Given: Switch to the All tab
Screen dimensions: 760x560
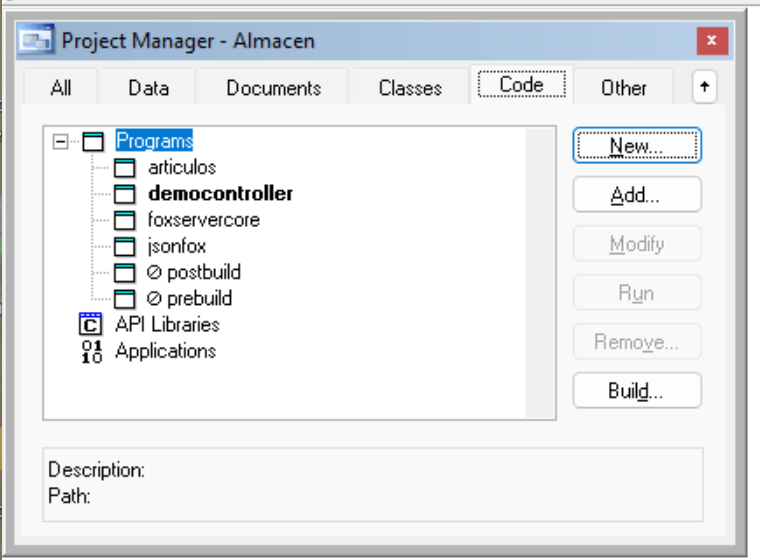Looking at the screenshot, I should click(61, 88).
